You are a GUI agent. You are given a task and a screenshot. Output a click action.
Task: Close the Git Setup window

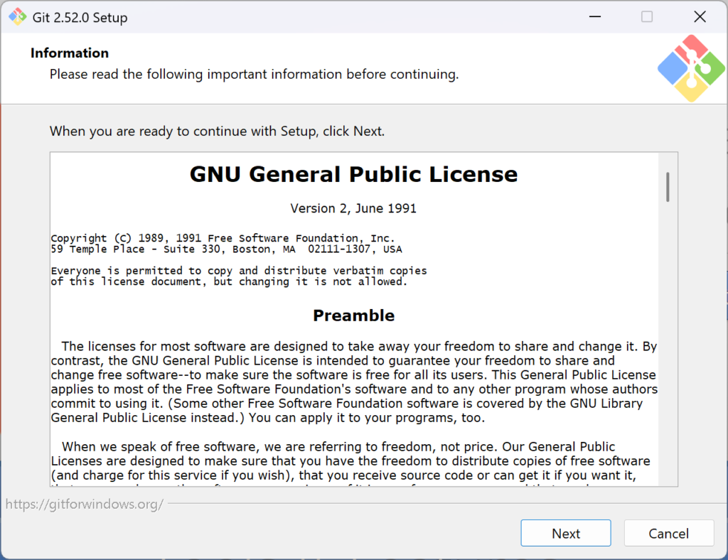coord(700,17)
